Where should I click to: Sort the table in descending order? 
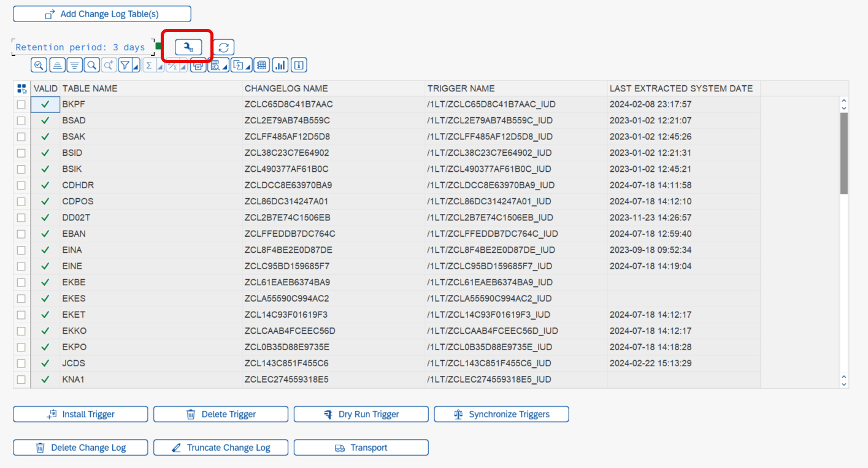74,65
